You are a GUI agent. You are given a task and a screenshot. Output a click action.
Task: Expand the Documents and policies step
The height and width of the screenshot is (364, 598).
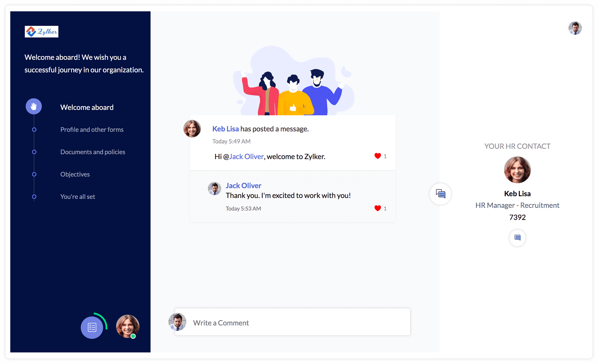coord(93,151)
